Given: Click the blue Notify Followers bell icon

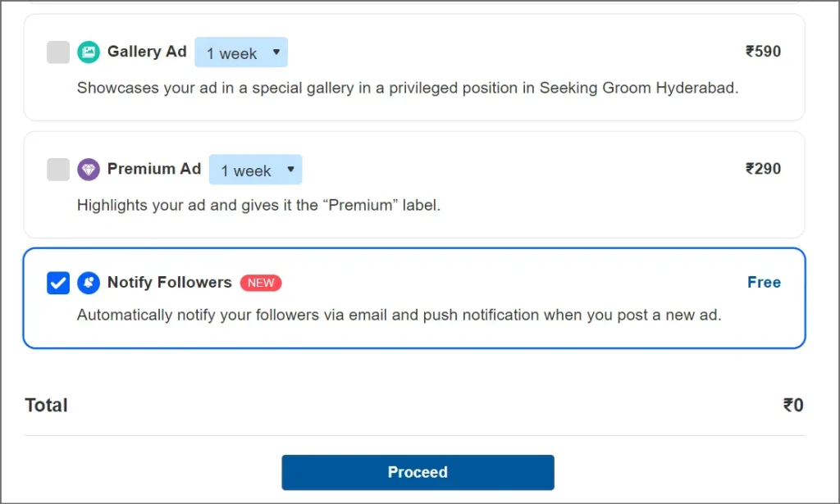Looking at the screenshot, I should pos(89,283).
